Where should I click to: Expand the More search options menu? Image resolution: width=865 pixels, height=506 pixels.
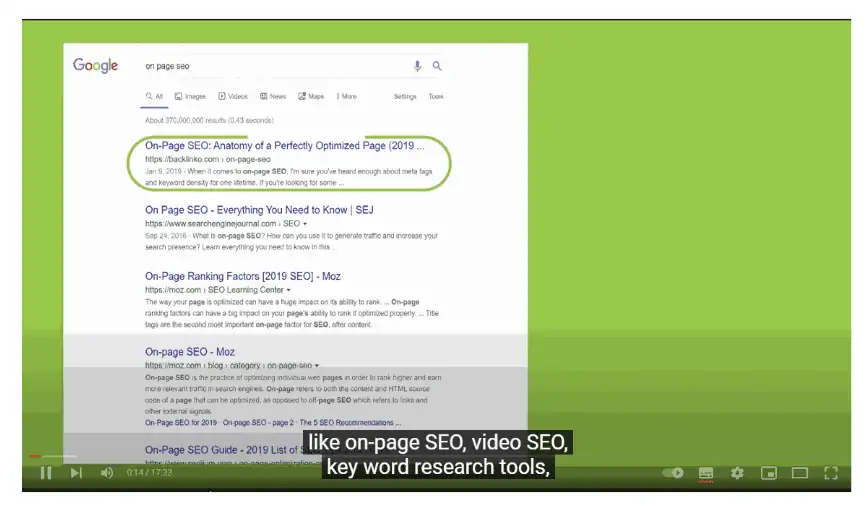(346, 97)
